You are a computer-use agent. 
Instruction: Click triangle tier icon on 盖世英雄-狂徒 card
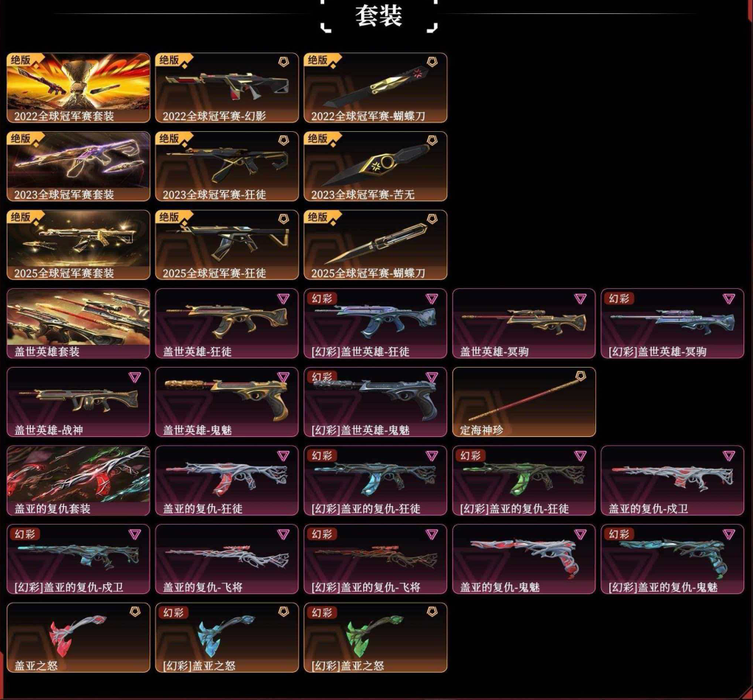click(284, 298)
